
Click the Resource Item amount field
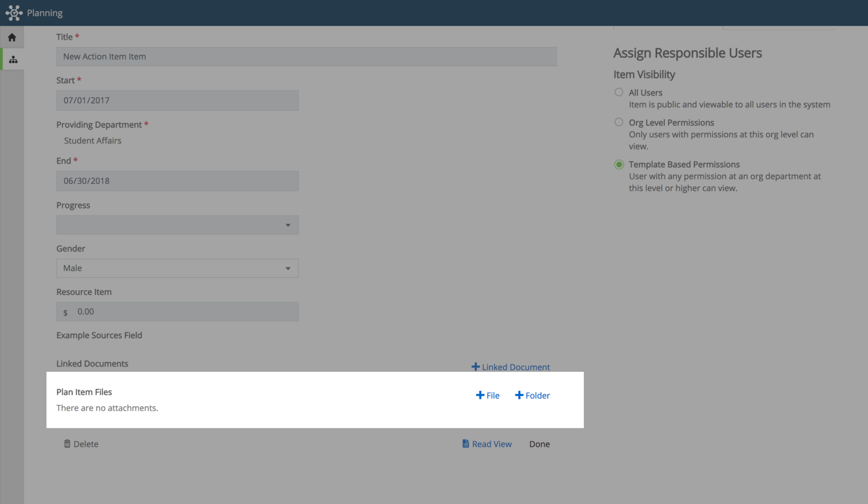[x=177, y=312]
